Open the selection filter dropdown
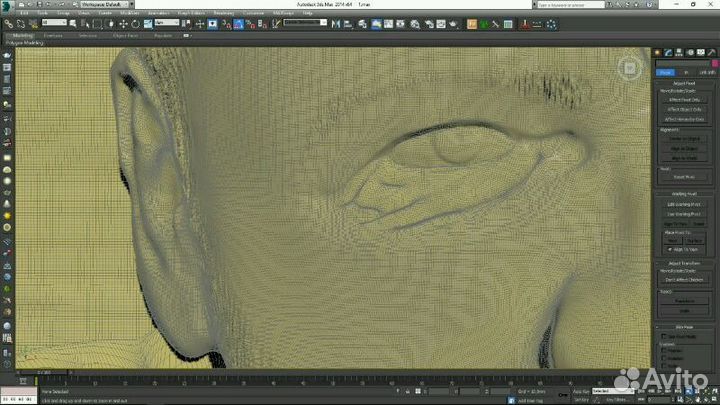 54,22
